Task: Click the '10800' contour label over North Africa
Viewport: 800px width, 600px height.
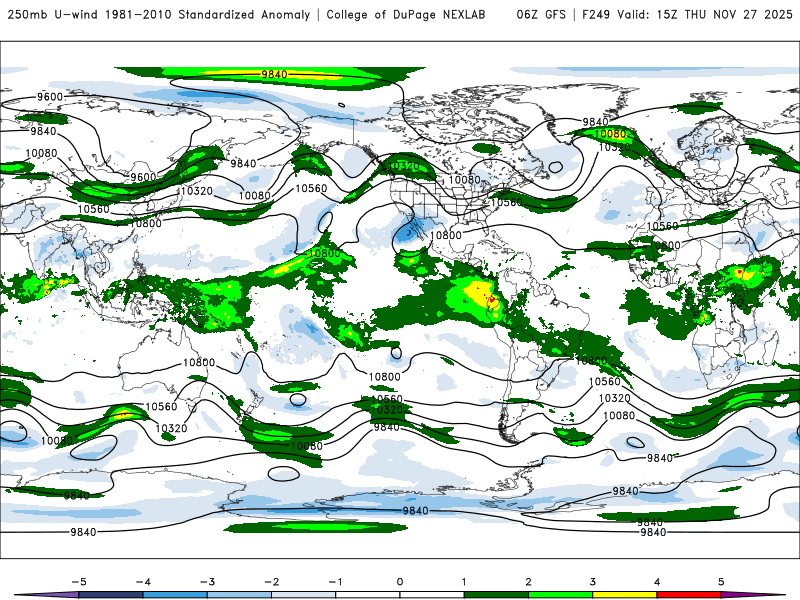Action: pyautogui.click(x=665, y=245)
